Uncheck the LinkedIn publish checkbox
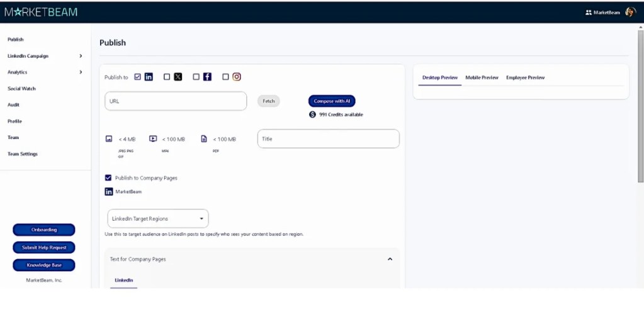The image size is (644, 322). tap(138, 77)
